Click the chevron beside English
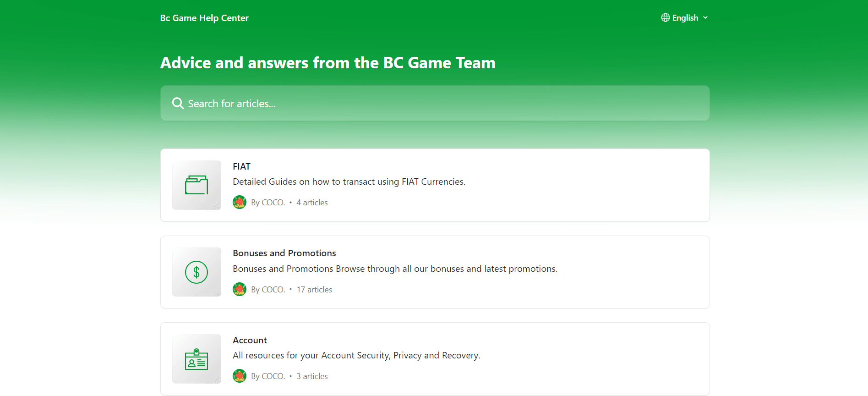The width and height of the screenshot is (868, 396). 705,17
